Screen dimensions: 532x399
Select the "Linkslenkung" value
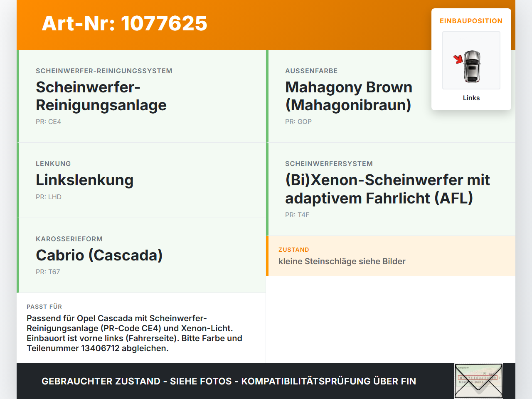85,180
